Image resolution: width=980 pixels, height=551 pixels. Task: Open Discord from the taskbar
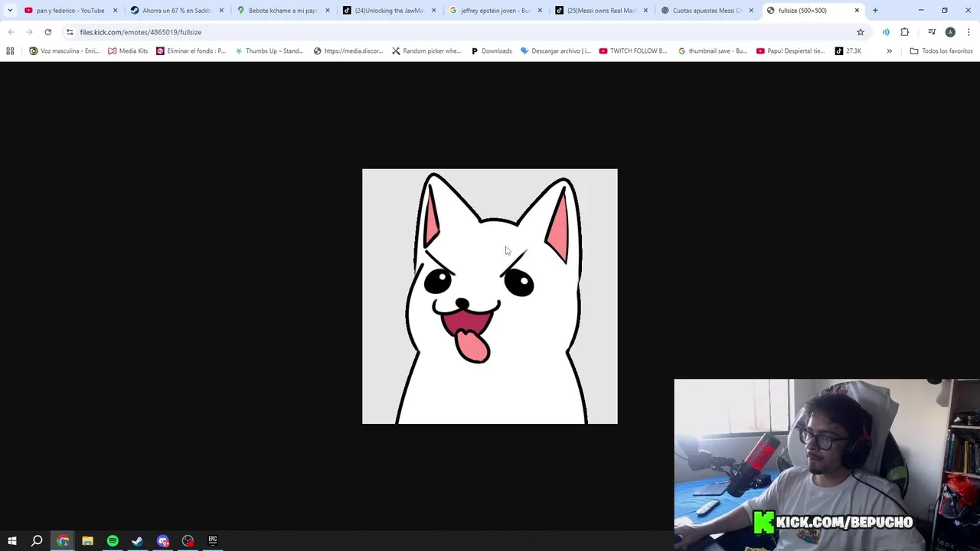163,541
